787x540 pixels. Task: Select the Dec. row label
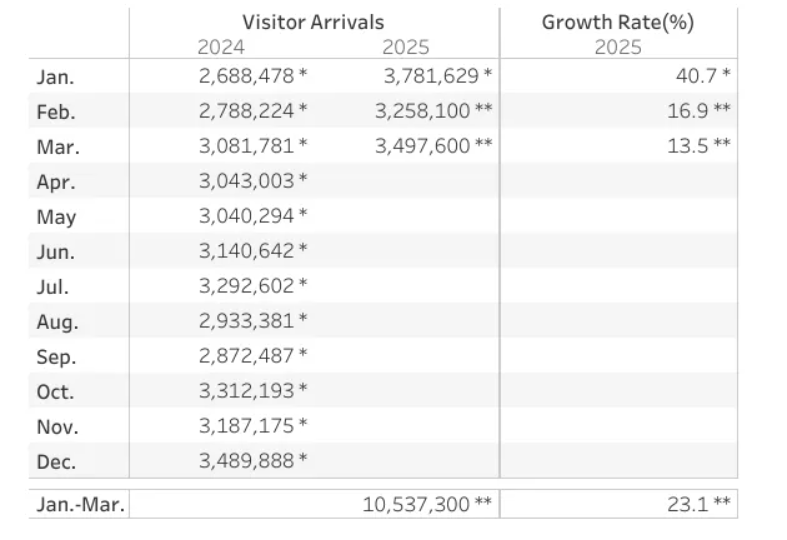point(56,462)
